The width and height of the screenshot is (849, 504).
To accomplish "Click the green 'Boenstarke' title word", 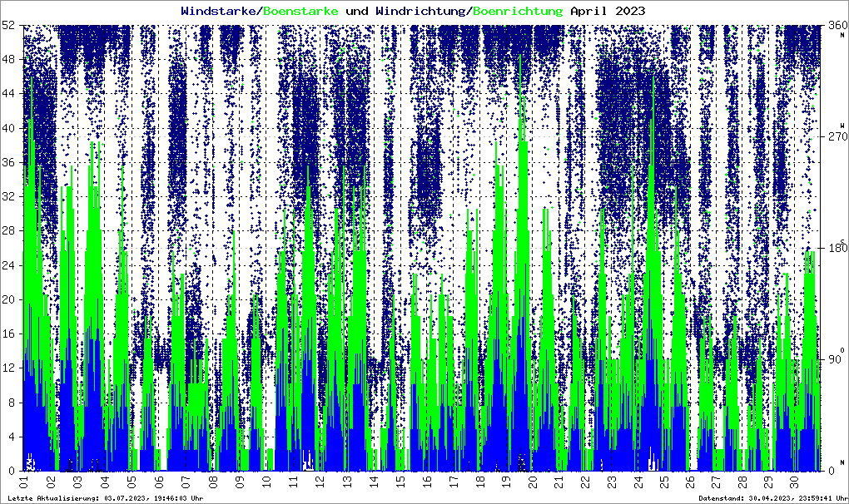I will 300,11.
